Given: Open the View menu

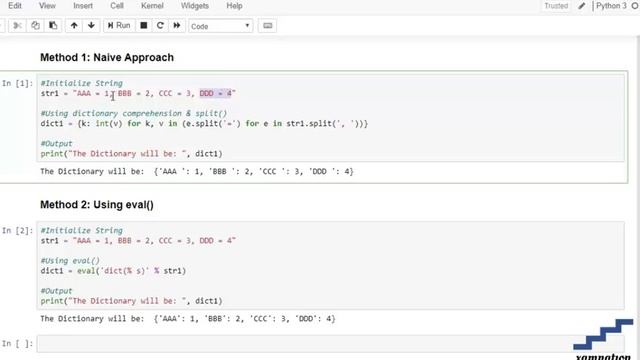Looking at the screenshot, I should 47,6.
